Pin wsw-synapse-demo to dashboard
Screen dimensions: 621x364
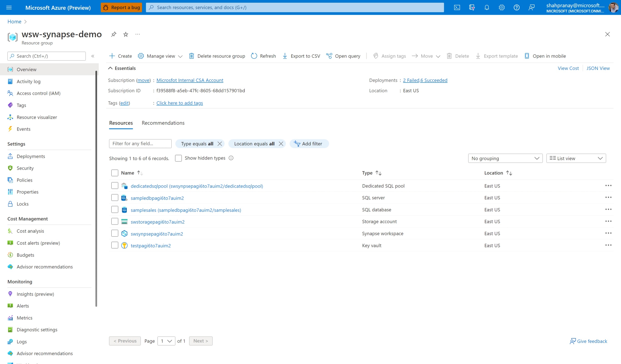[114, 34]
